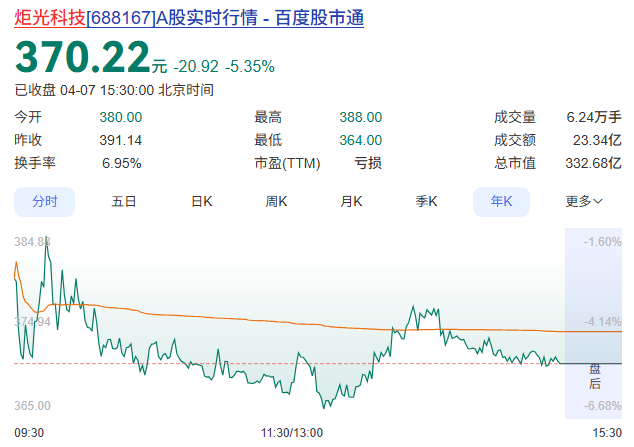Select the 分时 chart tab
634x447 pixels.
pyautogui.click(x=45, y=201)
